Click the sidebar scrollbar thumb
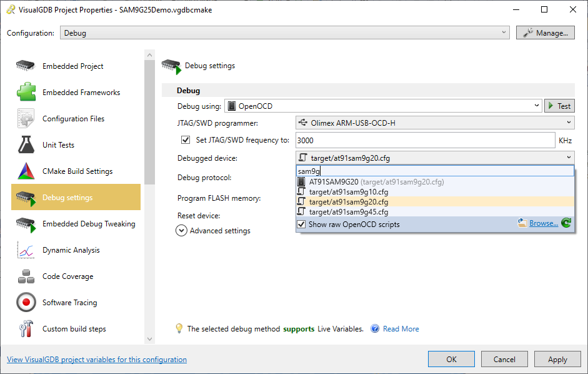Image resolution: width=588 pixels, height=374 pixels. coord(149,123)
